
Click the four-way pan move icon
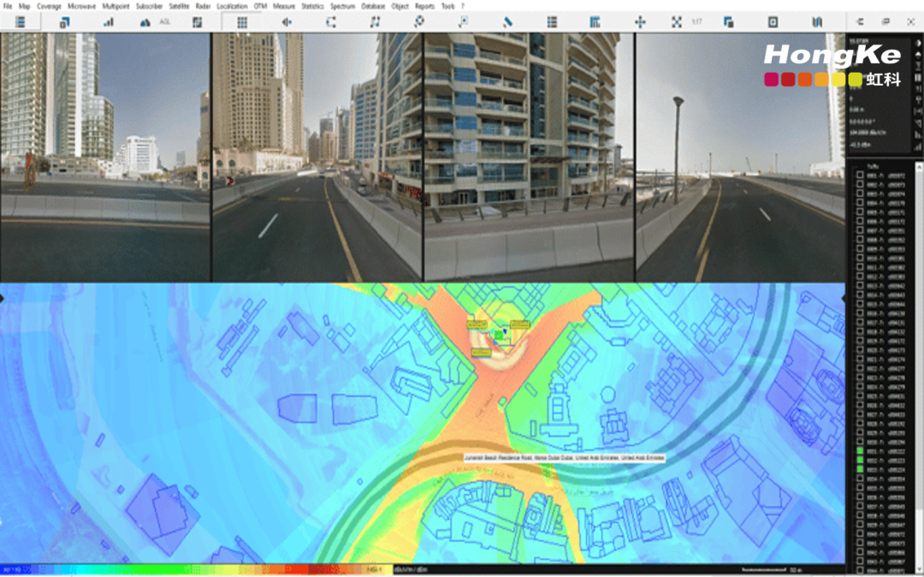[x=640, y=22]
